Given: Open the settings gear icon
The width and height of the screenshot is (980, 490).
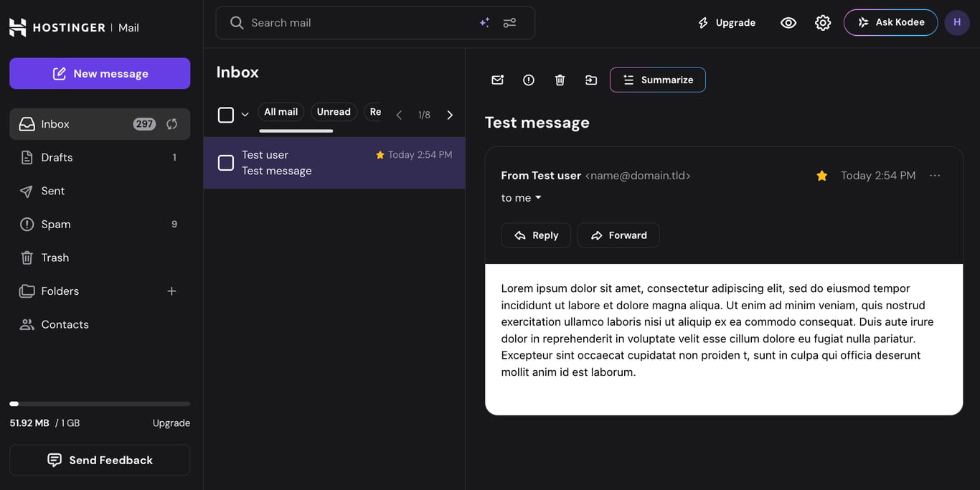Looking at the screenshot, I should click(822, 22).
